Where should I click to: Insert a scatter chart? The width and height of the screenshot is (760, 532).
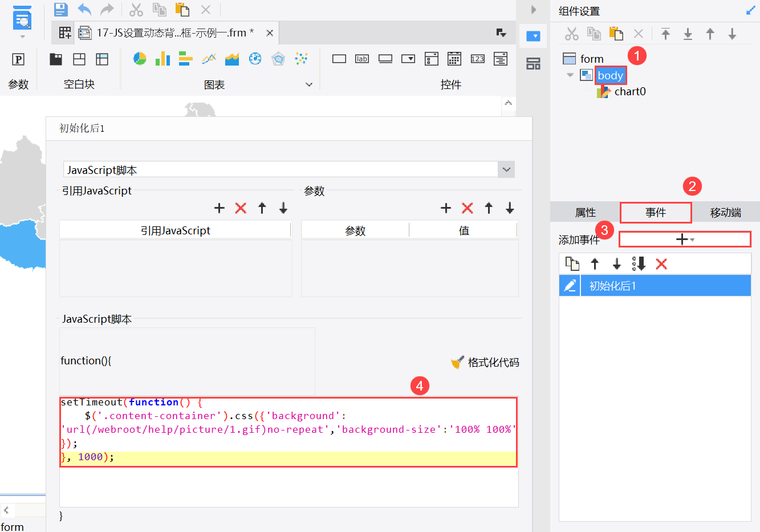(x=301, y=58)
